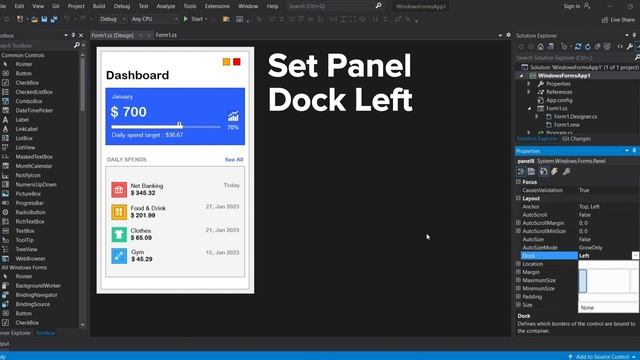Click the View Code icon in Solution Explorer

coord(620,47)
